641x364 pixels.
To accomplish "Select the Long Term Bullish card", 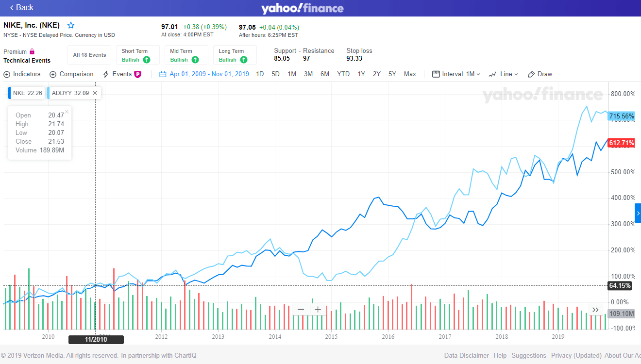I will click(x=235, y=55).
